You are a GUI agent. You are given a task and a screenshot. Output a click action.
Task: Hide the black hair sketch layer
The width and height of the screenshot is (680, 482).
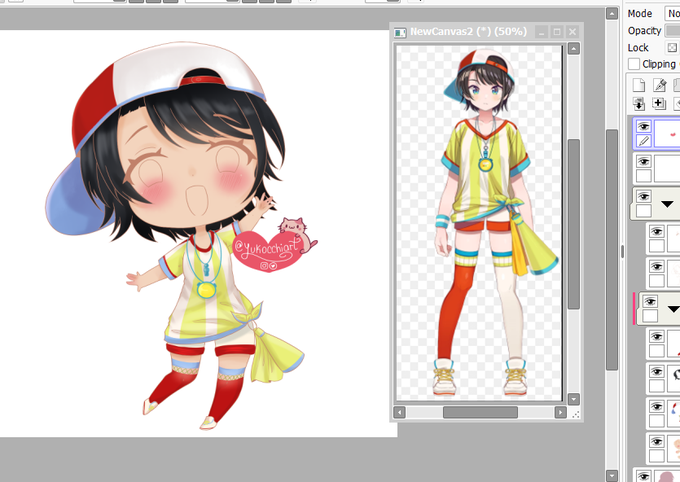coord(657,371)
